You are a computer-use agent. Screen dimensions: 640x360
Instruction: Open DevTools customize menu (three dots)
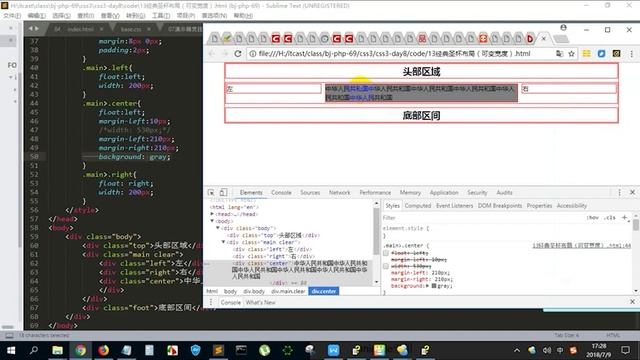point(619,192)
